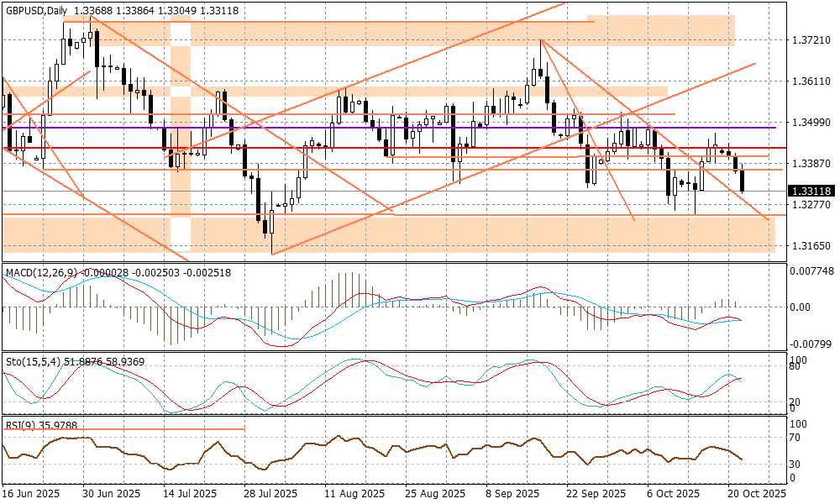
Task: Click the 1.34990 price axis label
Action: point(810,123)
